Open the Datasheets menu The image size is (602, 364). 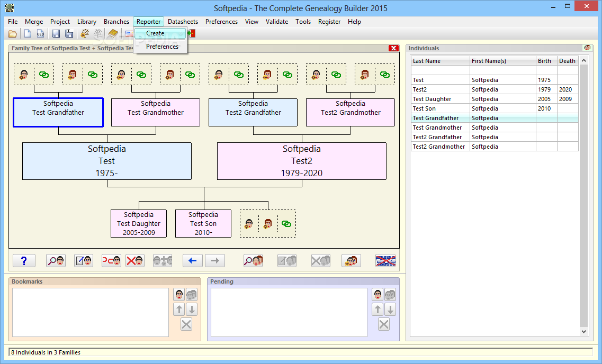pyautogui.click(x=183, y=22)
